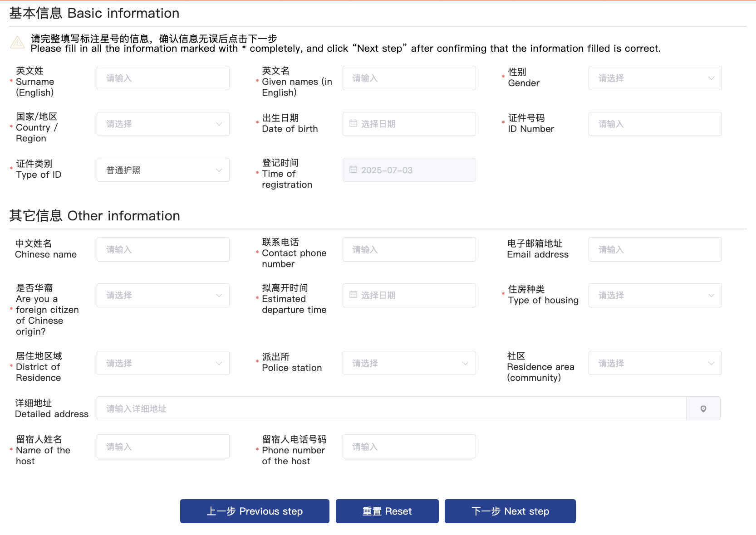Click the map location pin icon
This screenshot has height=535, width=756.
tap(703, 409)
